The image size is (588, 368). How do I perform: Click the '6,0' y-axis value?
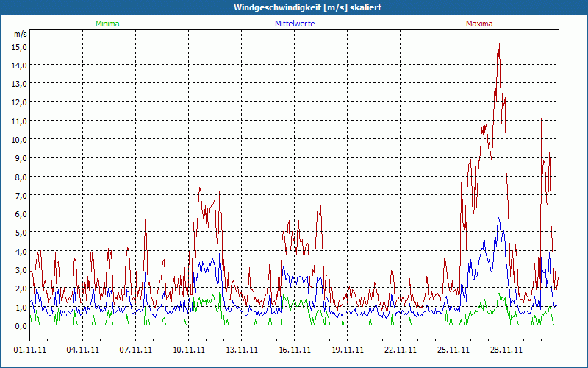coord(21,214)
